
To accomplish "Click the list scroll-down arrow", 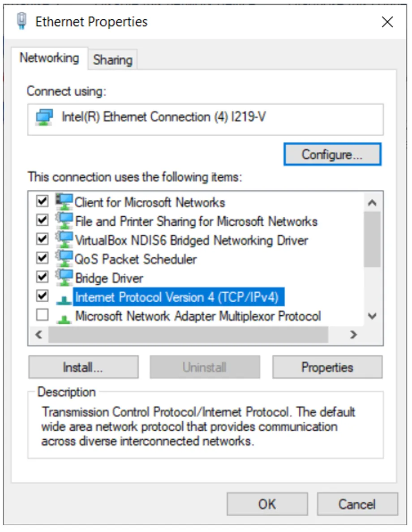I will click(x=372, y=316).
